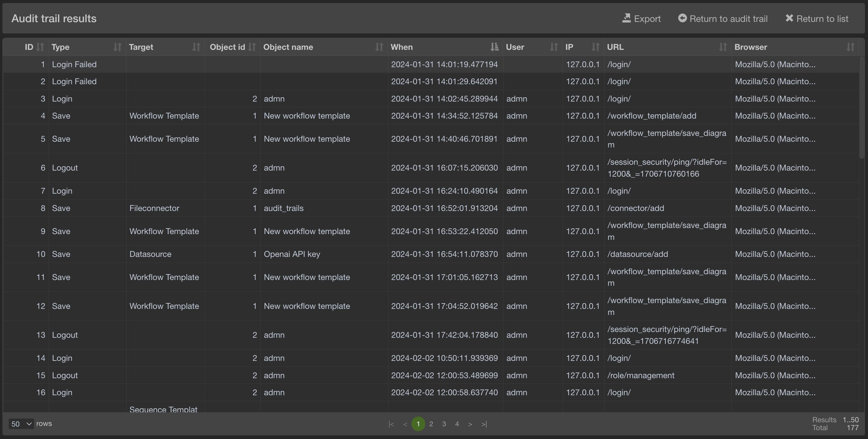Viewport: 868px width, 439px height.
Task: Go to the first page of results
Action: coord(391,424)
